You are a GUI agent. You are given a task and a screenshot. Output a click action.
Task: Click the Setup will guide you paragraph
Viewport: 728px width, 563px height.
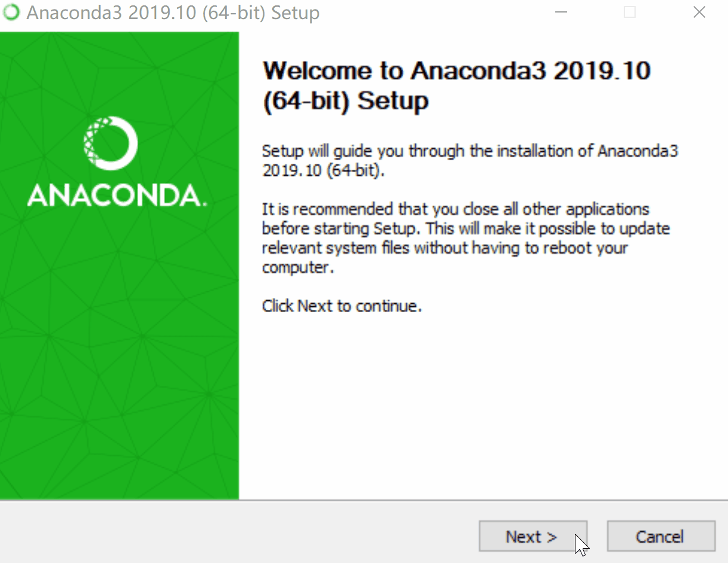(x=469, y=160)
